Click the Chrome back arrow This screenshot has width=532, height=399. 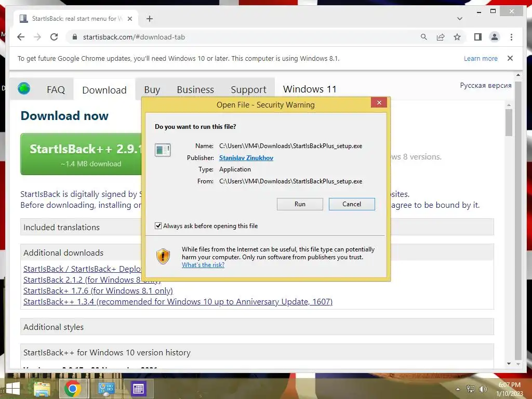coord(21,37)
